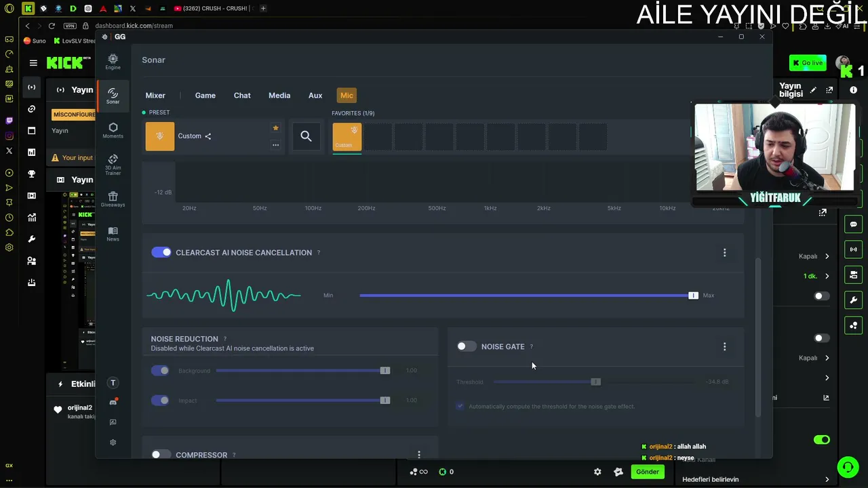The height and width of the screenshot is (488, 868).
Task: Expand the 1 dk. setting row
Action: coord(816,276)
